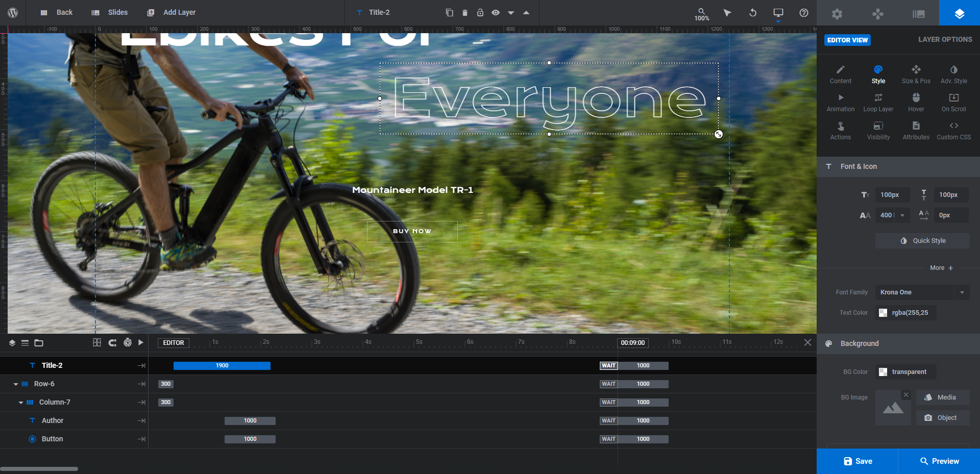The height and width of the screenshot is (474, 980).
Task: Open Adv. Style settings
Action: tap(954, 74)
